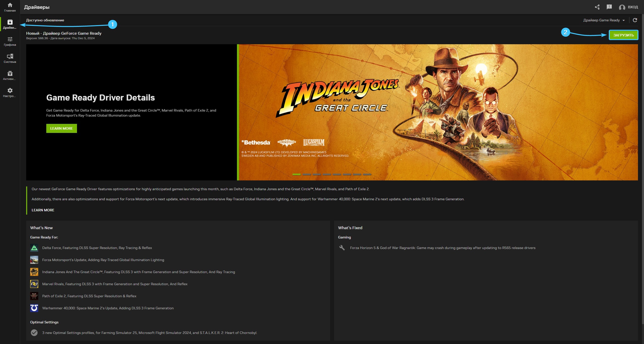Select second carousel slide indicator
The height and width of the screenshot is (344, 644).
[307, 174]
